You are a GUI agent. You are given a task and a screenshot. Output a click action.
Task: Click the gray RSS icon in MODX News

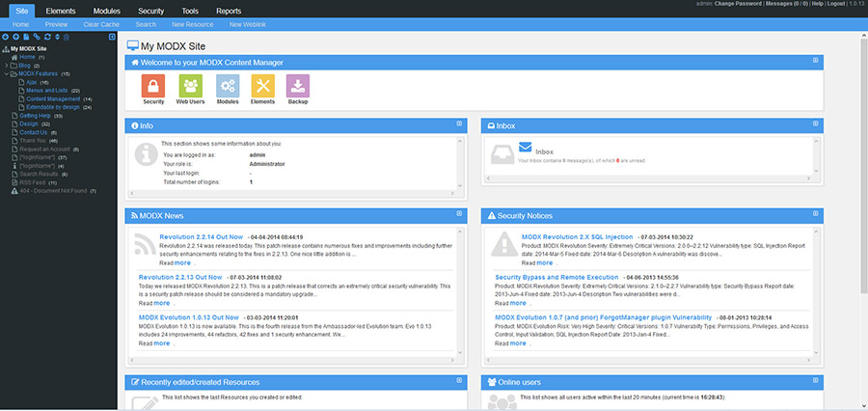145,244
